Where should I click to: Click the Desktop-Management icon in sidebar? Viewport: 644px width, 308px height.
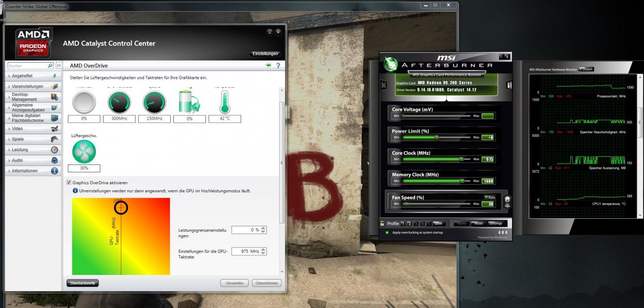click(x=55, y=97)
